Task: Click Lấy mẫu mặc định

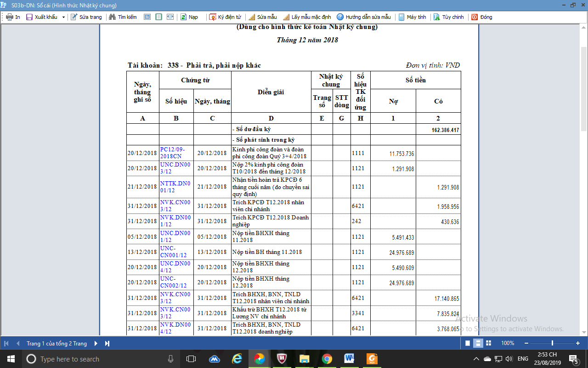Action: click(x=307, y=17)
